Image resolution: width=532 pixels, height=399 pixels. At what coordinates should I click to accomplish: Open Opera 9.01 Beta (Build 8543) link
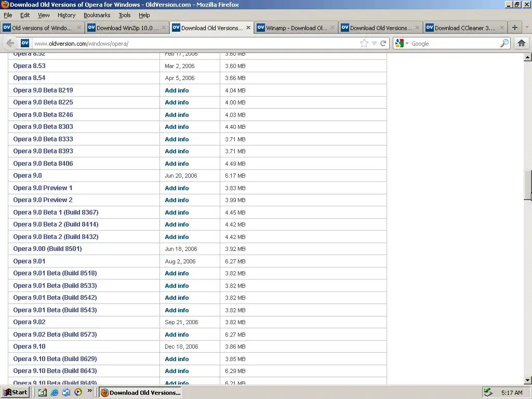click(x=55, y=310)
